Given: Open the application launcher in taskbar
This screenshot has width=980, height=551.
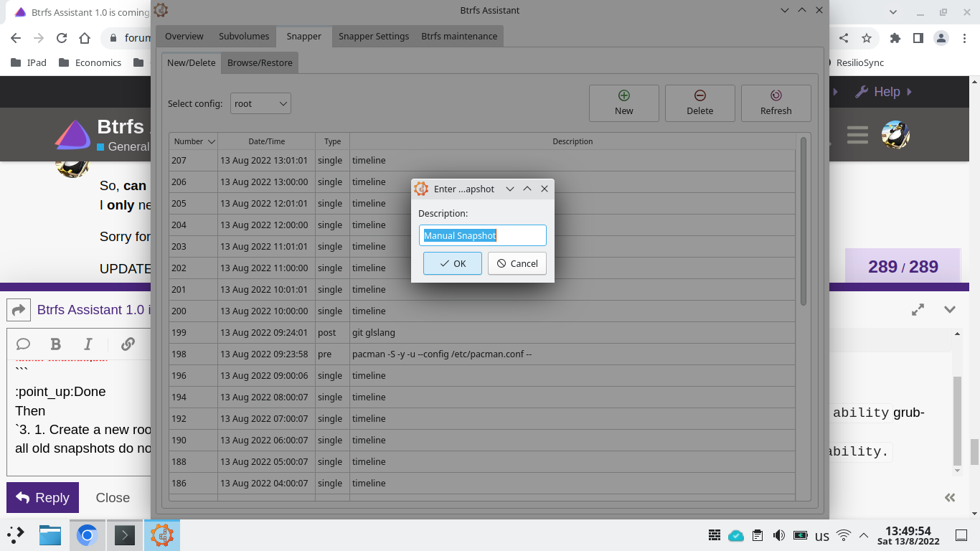Looking at the screenshot, I should tap(16, 535).
